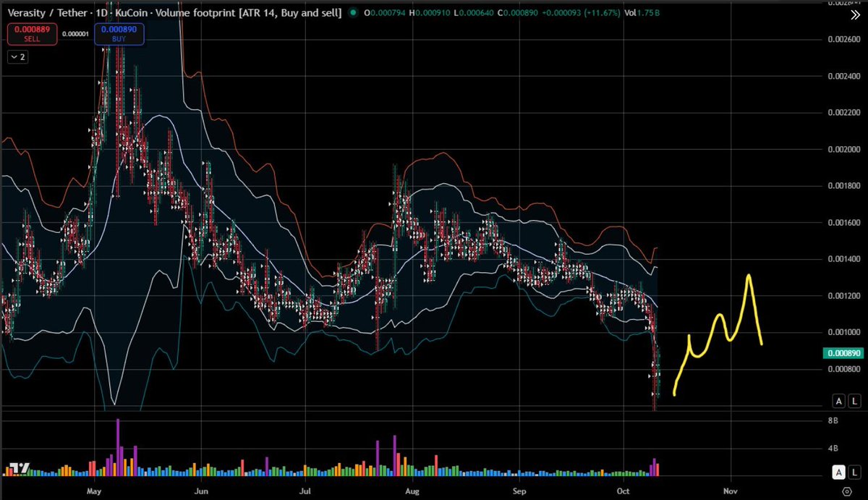Toggle auto scale A on price pane

838,401
